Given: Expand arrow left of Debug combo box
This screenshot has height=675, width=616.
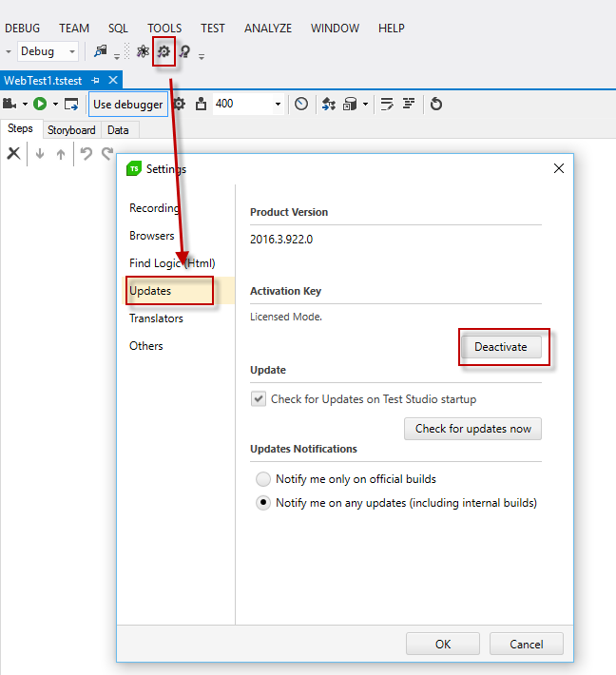Looking at the screenshot, I should tap(9, 51).
